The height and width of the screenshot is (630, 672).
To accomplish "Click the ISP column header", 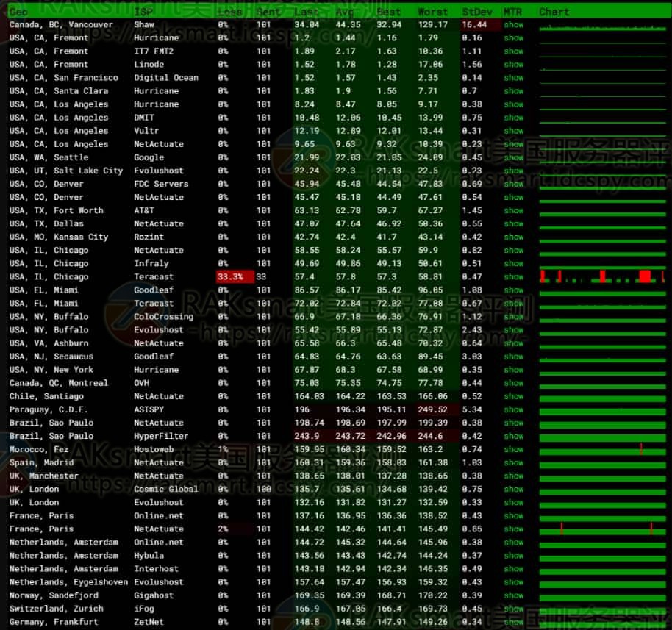I will (x=143, y=12).
